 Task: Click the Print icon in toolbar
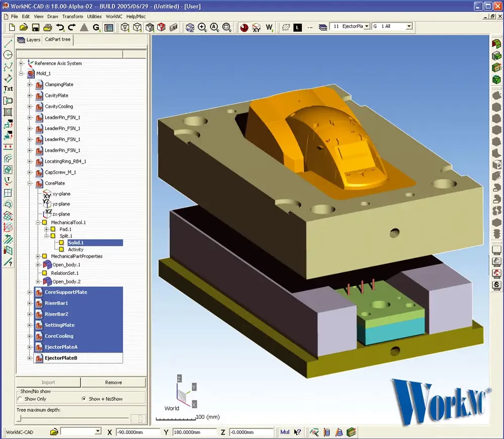pos(47,27)
